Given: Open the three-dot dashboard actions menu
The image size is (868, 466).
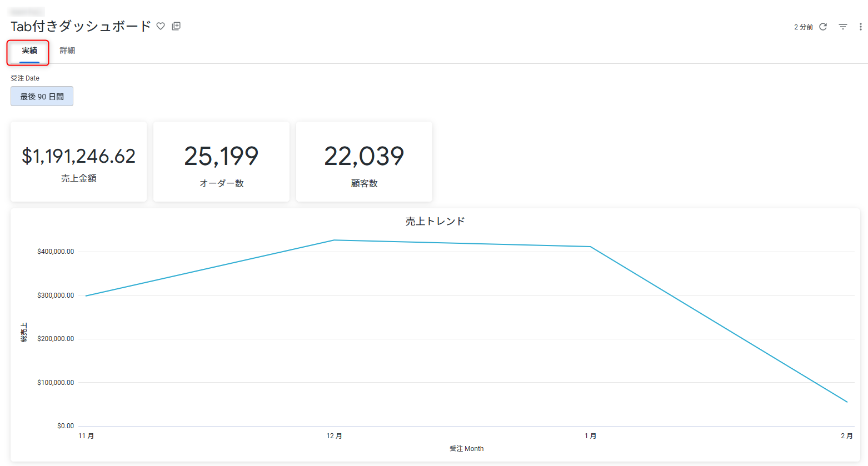Looking at the screenshot, I should point(860,26).
